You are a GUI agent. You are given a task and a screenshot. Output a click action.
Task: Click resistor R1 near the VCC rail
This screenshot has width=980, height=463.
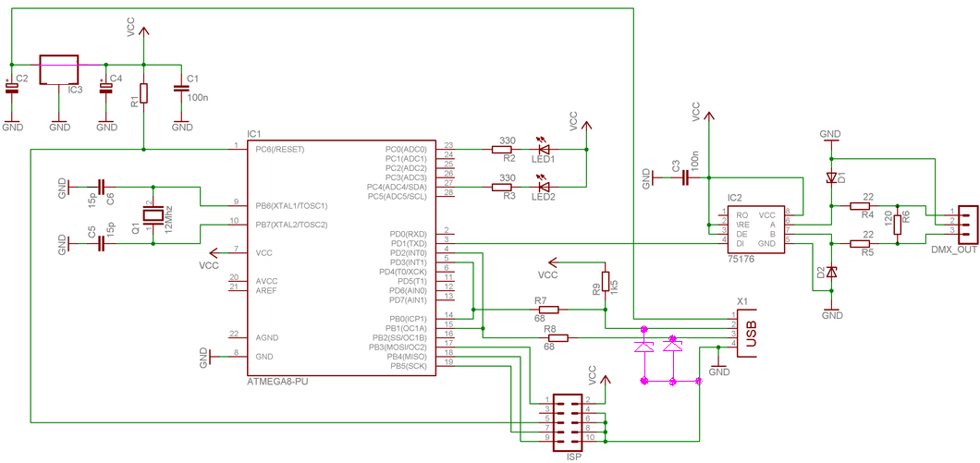tap(143, 92)
